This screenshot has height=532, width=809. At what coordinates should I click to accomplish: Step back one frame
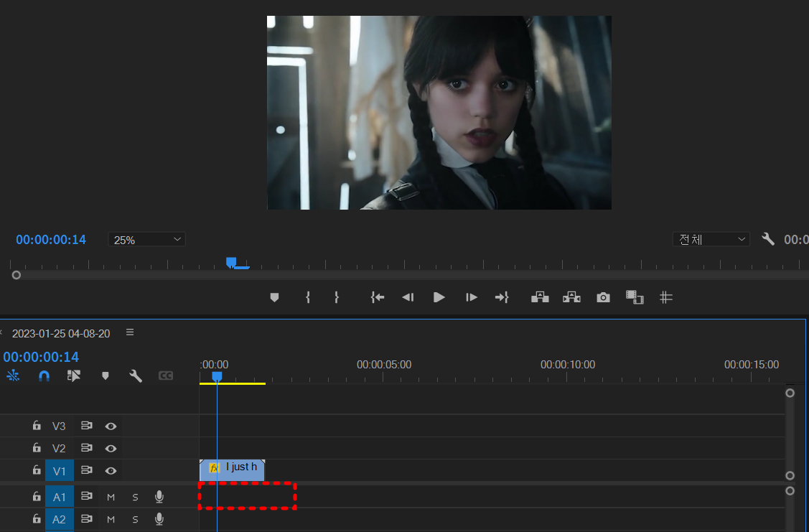tap(408, 297)
